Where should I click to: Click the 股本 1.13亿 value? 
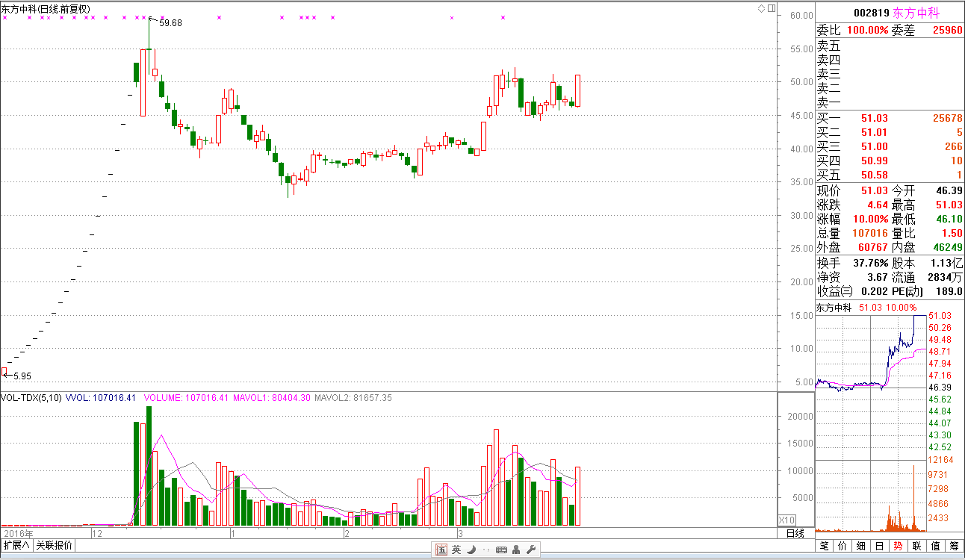tap(947, 264)
